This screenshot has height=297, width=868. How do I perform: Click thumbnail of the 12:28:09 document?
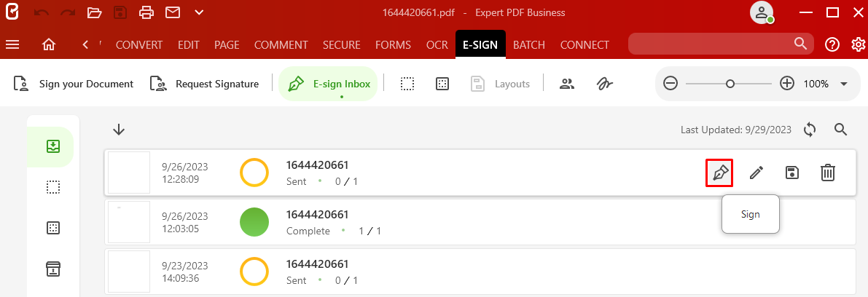(129, 173)
